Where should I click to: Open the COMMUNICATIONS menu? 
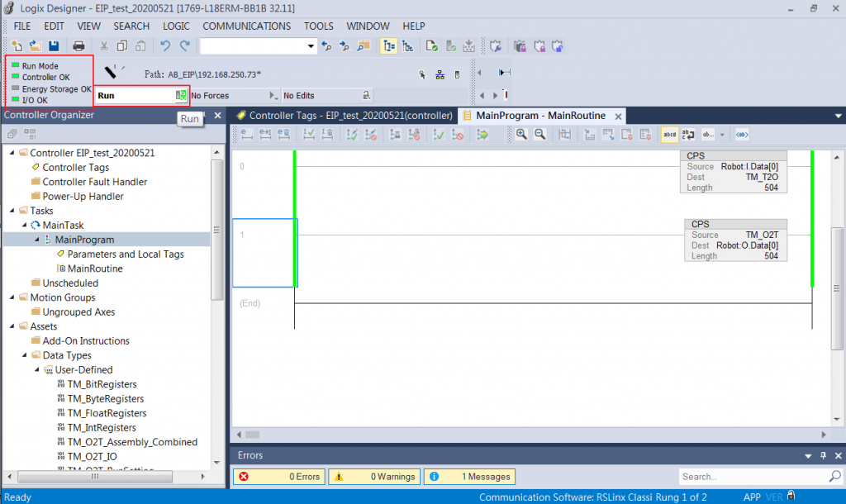coord(246,26)
